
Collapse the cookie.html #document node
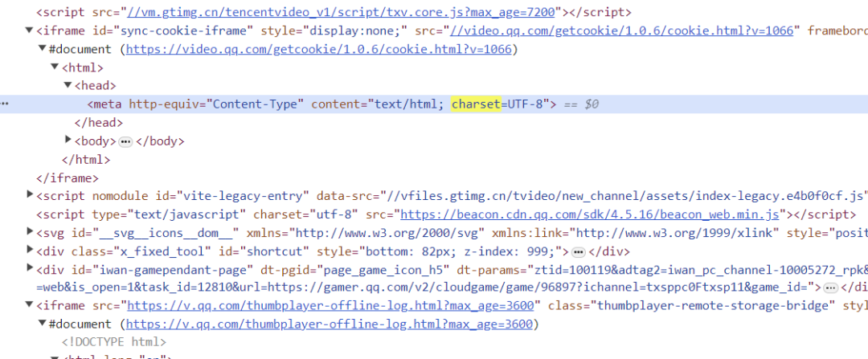[x=42, y=48]
